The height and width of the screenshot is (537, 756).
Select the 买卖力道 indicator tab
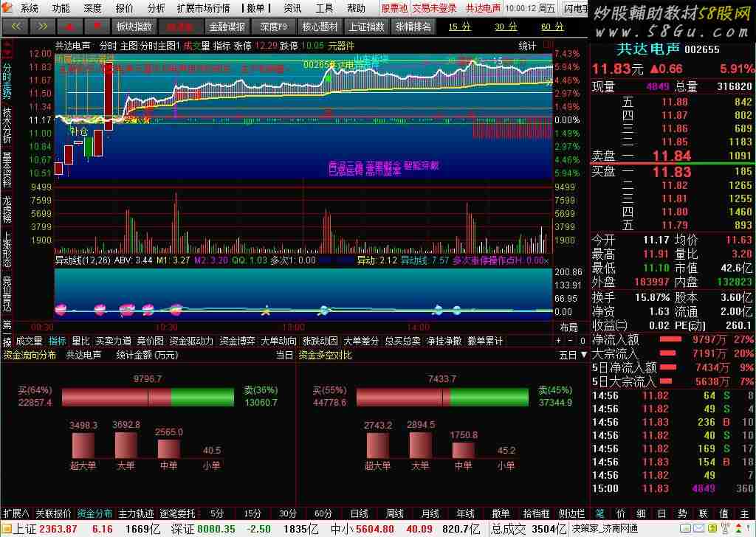coord(113,341)
